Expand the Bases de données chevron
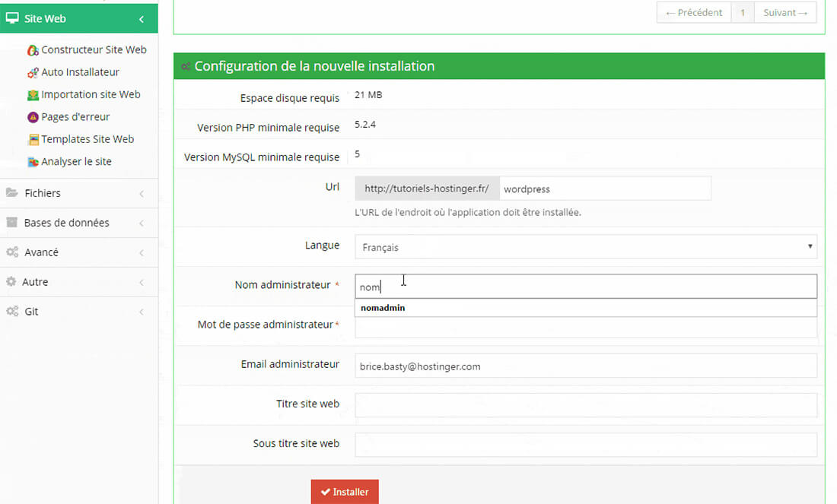 142,223
